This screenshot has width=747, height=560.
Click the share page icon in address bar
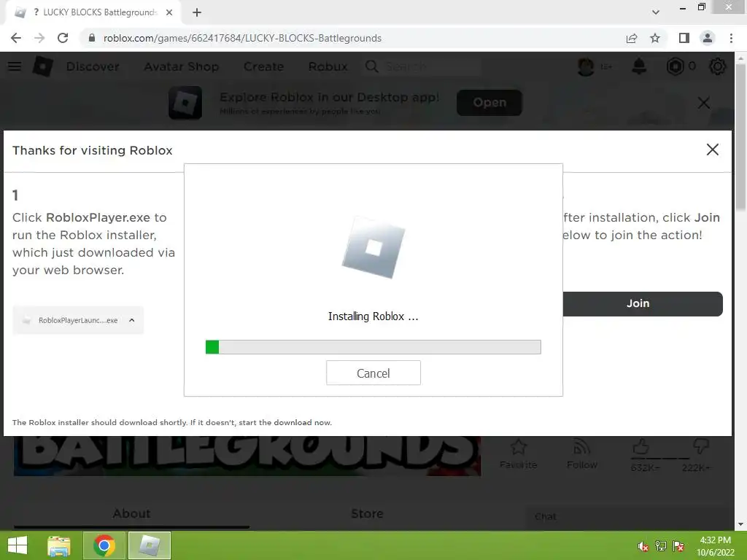click(x=632, y=38)
